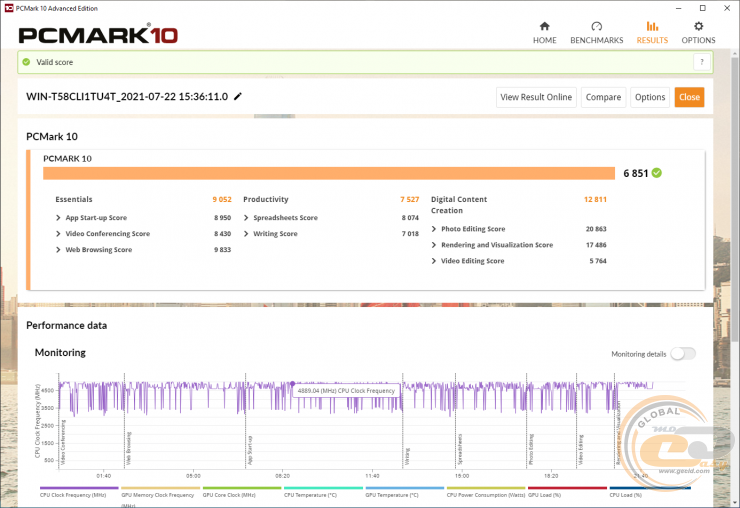Toggle the Monitoring details switch
This screenshot has width=740, height=508.
point(683,354)
